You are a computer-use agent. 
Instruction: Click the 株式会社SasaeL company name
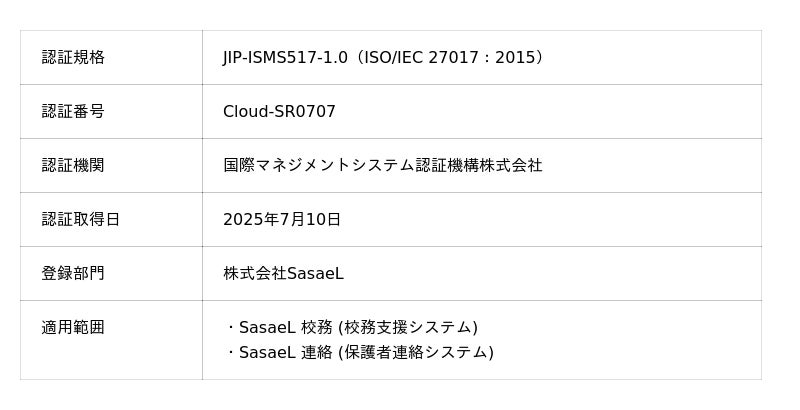283,274
